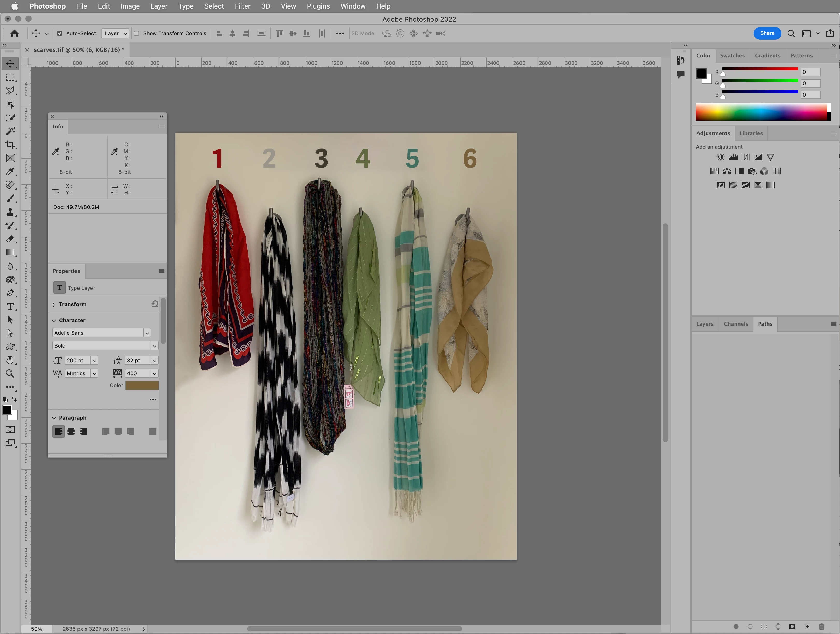
Task: Select the Eraser tool
Action: pos(10,239)
